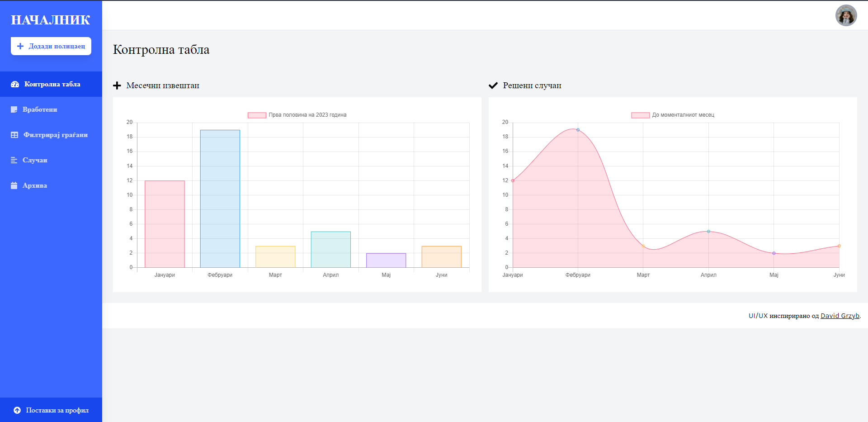Select the Април data point on line chart
The height and width of the screenshot is (422, 868).
pos(708,232)
